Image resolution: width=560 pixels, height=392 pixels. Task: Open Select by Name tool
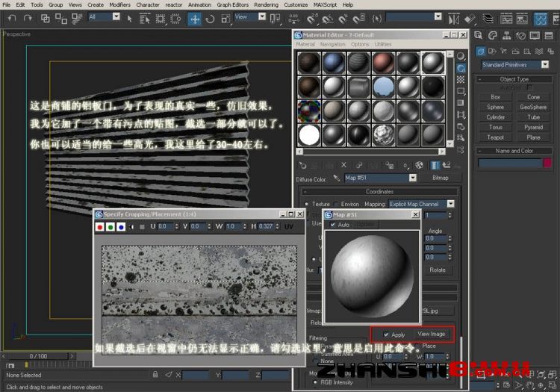[x=145, y=19]
